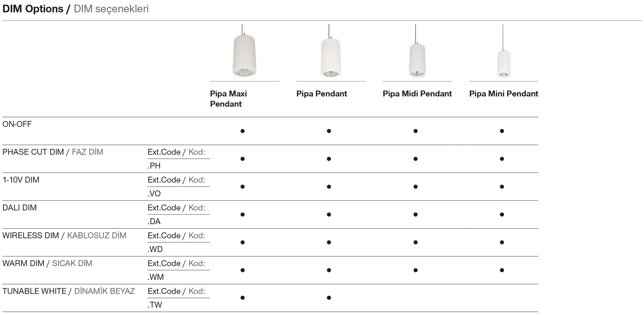Viewport: 644px width, 315px height.
Task: Select Phase Cut Dim dot under Pipa Pendant
Action: 329,159
